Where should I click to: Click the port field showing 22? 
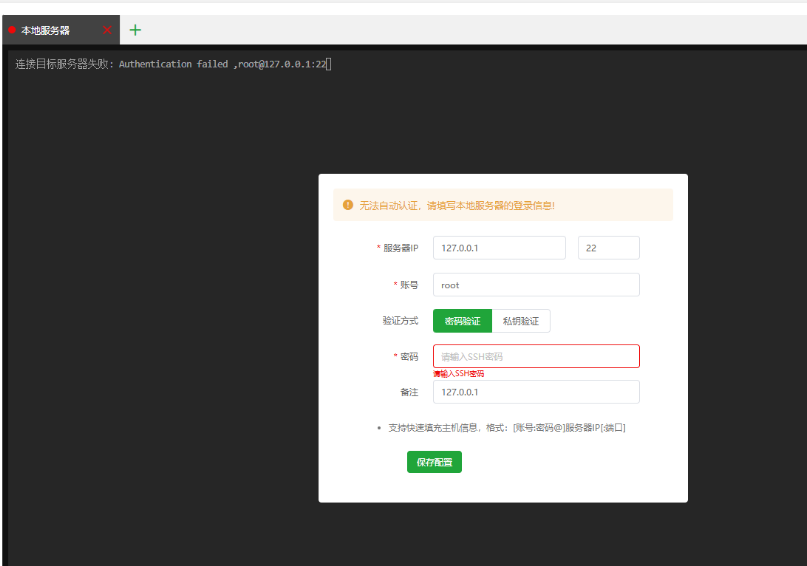[608, 248]
